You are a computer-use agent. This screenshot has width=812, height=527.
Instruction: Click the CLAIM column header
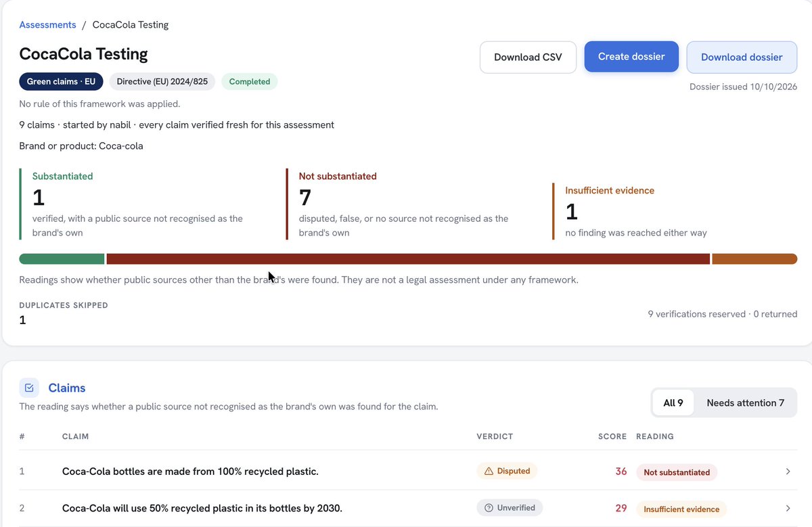[x=75, y=436]
